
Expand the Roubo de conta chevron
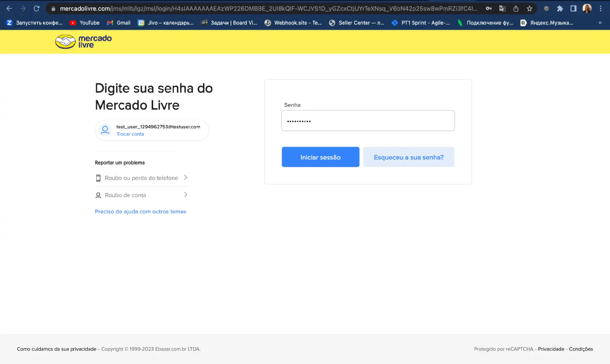tap(186, 195)
